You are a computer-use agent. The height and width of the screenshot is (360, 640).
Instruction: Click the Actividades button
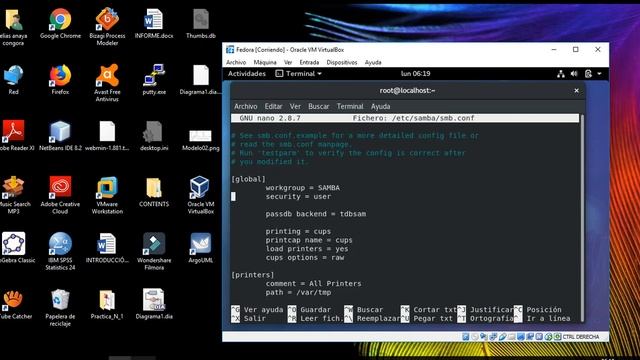pos(247,74)
